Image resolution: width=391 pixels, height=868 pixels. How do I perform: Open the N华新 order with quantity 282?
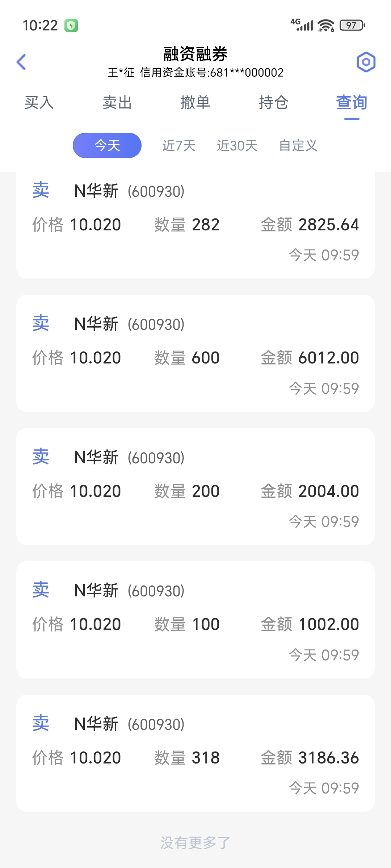tap(195, 224)
